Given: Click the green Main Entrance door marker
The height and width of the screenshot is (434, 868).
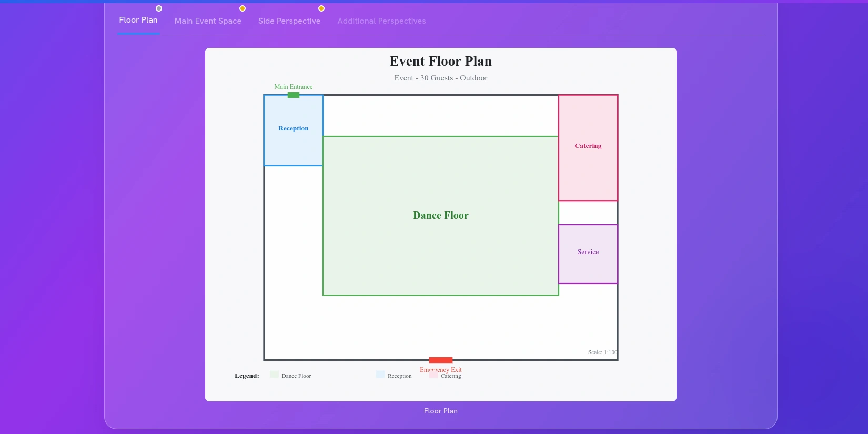Looking at the screenshot, I should (294, 95).
